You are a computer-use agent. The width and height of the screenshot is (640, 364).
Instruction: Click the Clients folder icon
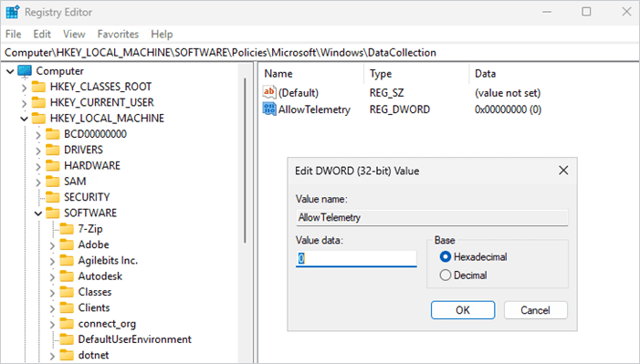67,307
